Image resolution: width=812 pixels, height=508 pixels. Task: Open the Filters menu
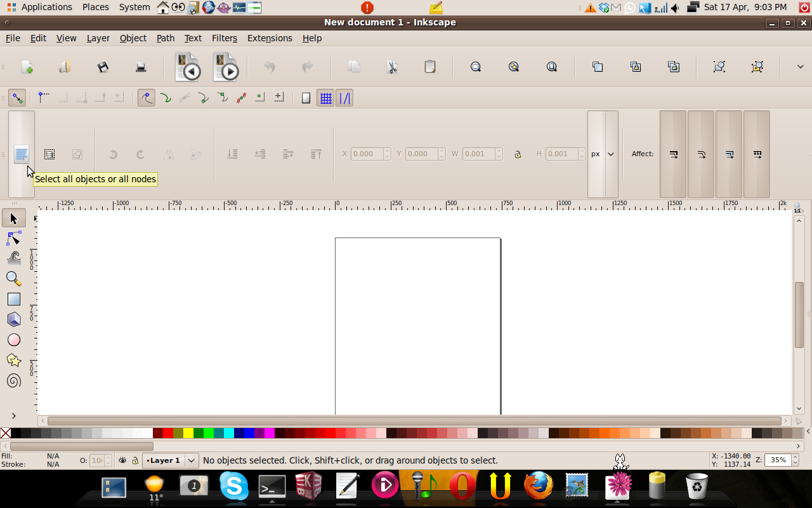point(224,38)
